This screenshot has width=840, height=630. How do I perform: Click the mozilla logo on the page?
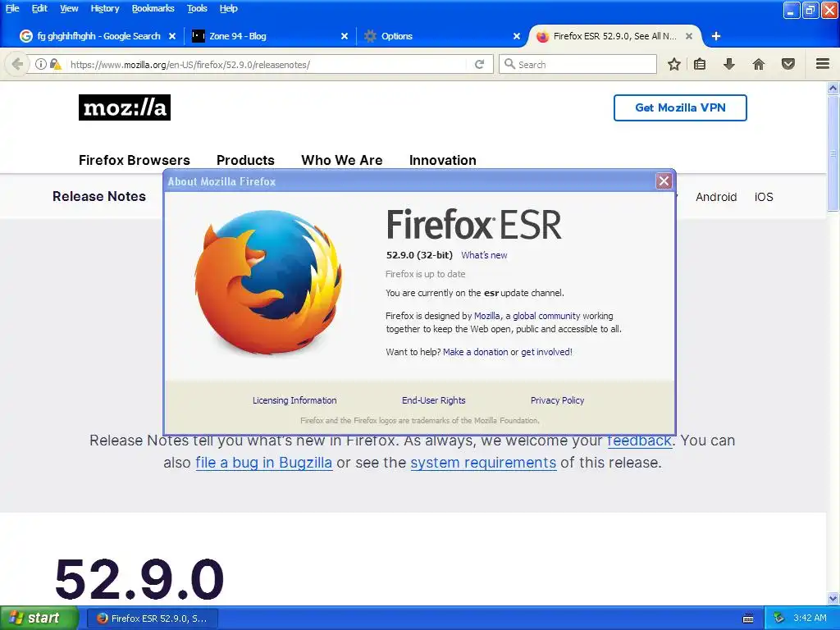click(125, 107)
